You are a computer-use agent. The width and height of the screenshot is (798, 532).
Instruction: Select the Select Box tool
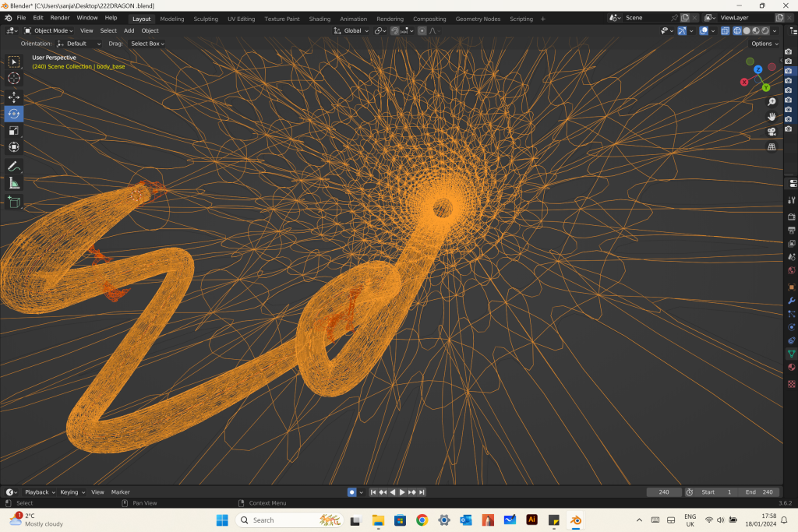click(14, 62)
